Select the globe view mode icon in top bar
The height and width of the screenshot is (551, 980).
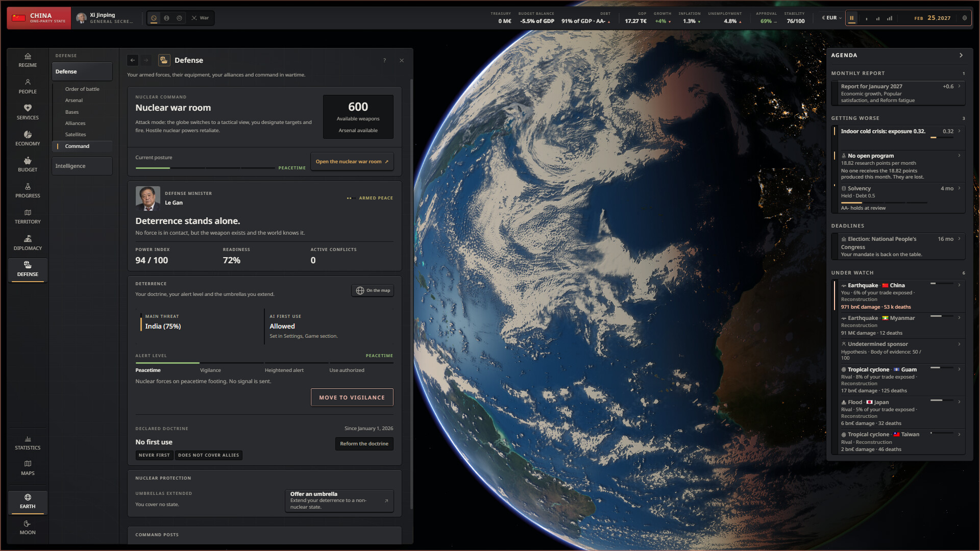tap(166, 18)
